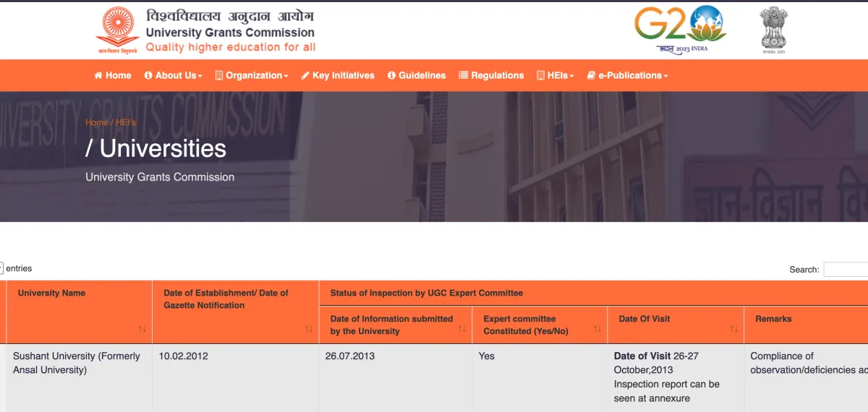This screenshot has width=868, height=412.
Task: Expand the About Us dropdown menu
Action: [173, 75]
